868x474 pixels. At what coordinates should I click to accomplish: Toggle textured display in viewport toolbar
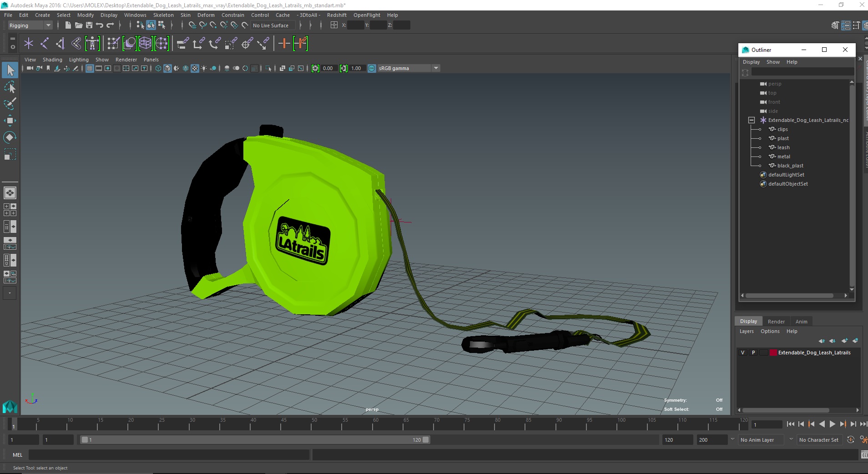pyautogui.click(x=195, y=68)
